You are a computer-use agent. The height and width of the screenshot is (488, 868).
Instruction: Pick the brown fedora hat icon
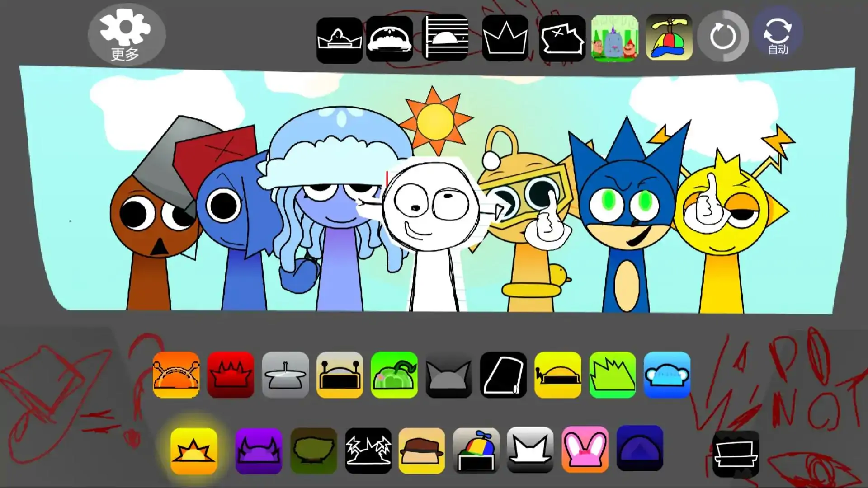(x=422, y=450)
